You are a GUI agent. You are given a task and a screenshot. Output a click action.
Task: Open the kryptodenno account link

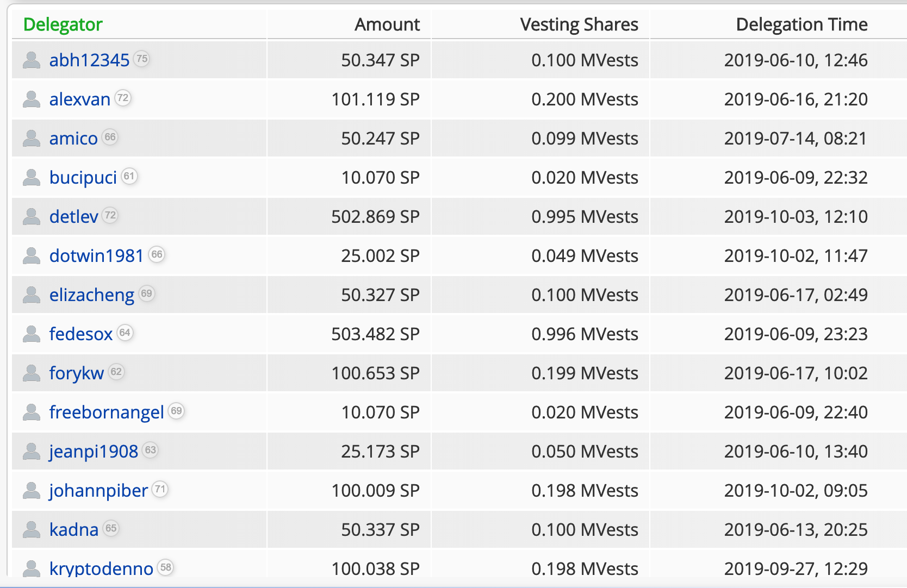(x=101, y=569)
